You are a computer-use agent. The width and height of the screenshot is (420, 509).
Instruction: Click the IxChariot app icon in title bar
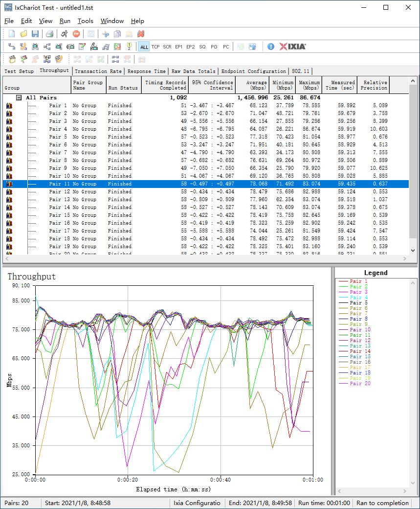pos(8,7)
